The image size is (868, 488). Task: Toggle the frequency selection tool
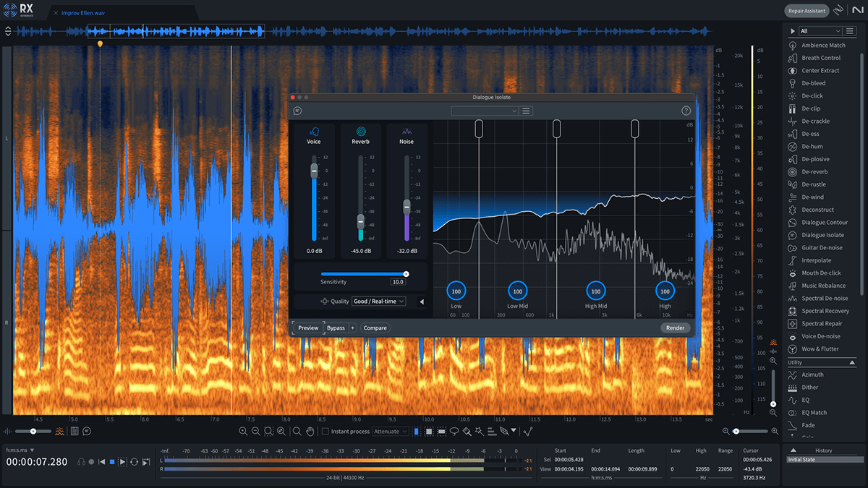[x=441, y=432]
